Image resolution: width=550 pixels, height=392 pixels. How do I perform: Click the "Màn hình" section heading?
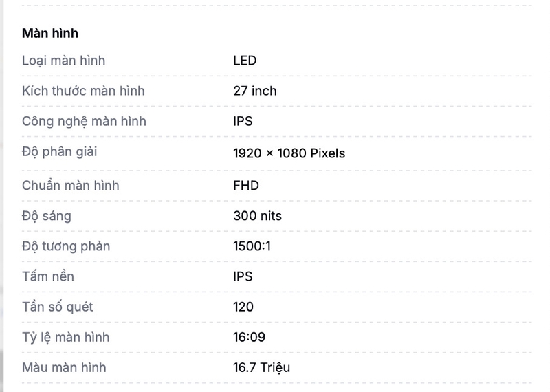pyautogui.click(x=50, y=33)
